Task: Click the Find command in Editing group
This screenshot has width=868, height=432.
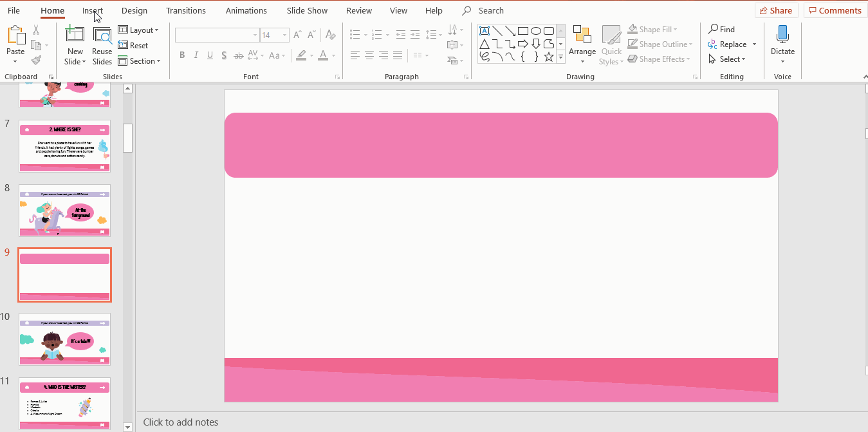Action: (721, 29)
